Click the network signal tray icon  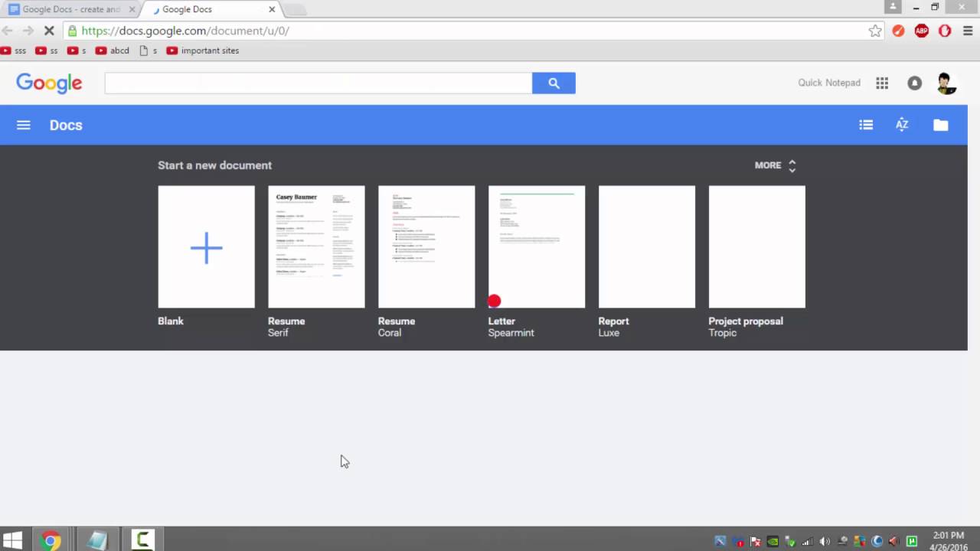(807, 541)
